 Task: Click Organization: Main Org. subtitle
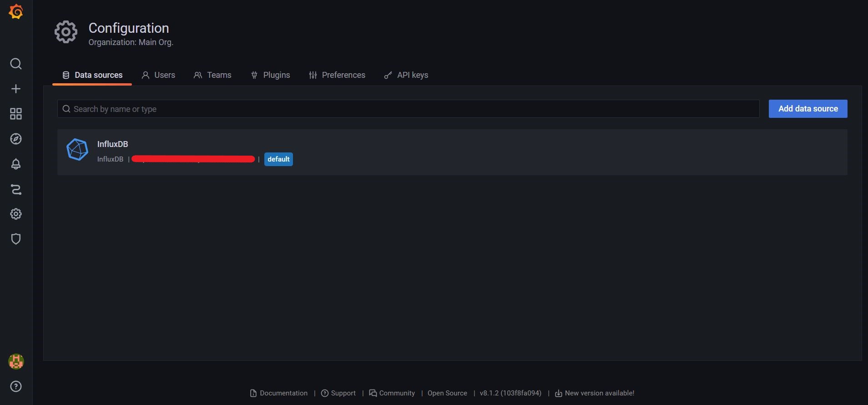click(131, 42)
